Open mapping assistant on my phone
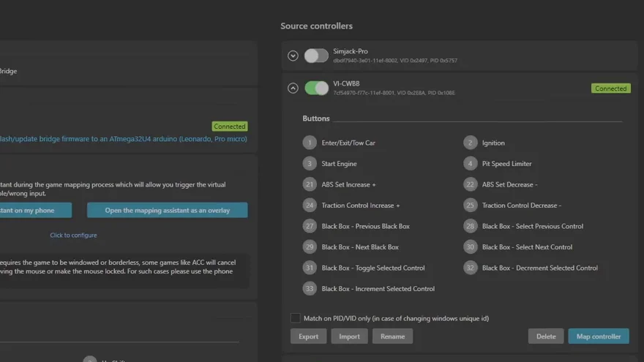This screenshot has height=362, width=644. click(x=36, y=210)
